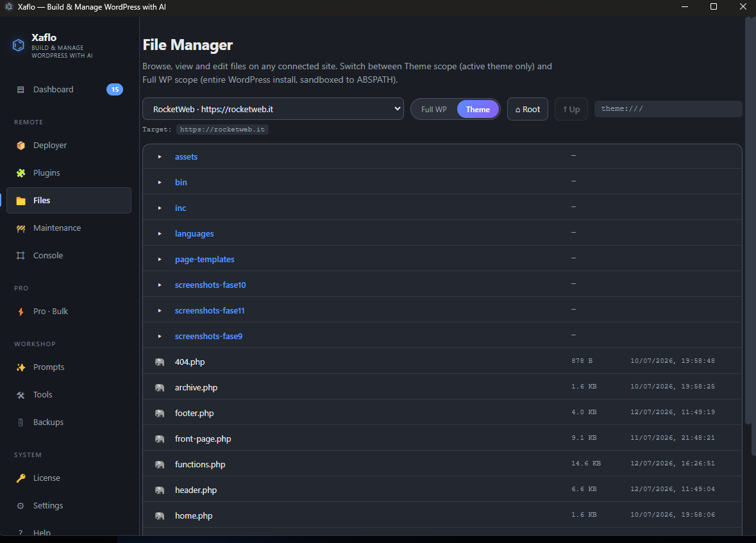The height and width of the screenshot is (543, 756).
Task: Open the Prompts workshop item
Action: pos(69,367)
